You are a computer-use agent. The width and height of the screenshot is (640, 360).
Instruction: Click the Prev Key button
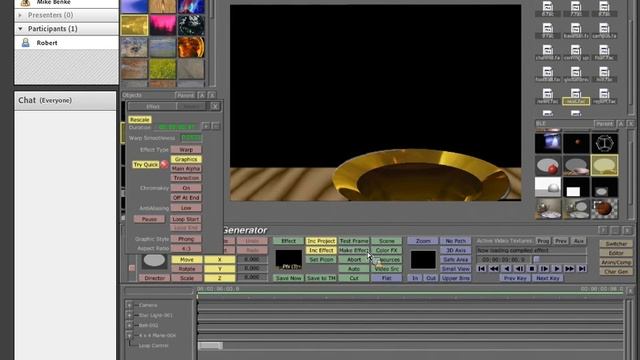[x=515, y=278]
